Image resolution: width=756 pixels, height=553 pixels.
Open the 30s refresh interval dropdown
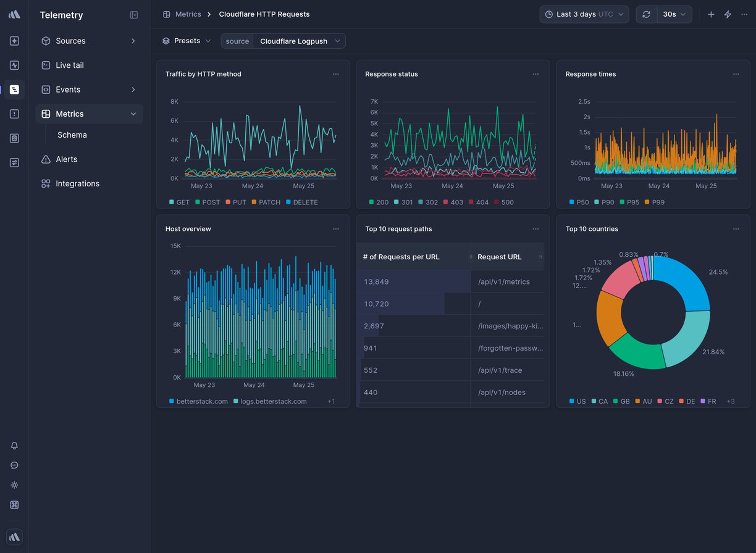pos(674,14)
